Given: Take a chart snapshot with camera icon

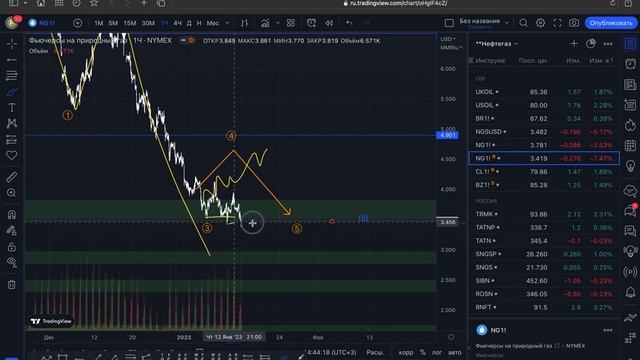Looking at the screenshot, I should pos(574,23).
